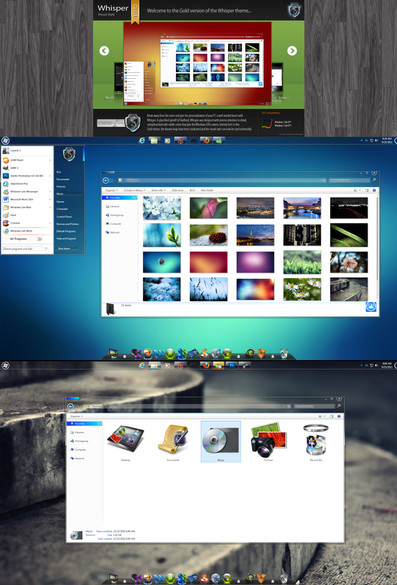The image size is (397, 585).
Task: Select the Documents scroll icon in the lower Explorer window
Action: pyautogui.click(x=173, y=441)
